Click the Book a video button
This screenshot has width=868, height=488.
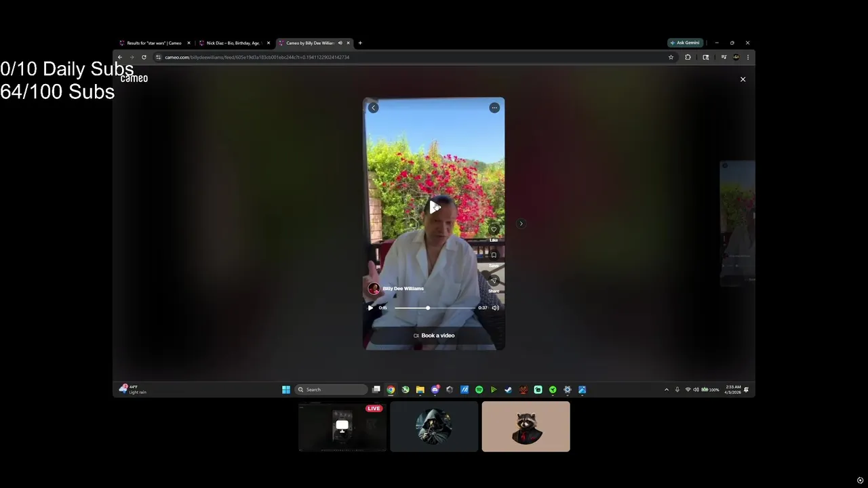click(434, 335)
